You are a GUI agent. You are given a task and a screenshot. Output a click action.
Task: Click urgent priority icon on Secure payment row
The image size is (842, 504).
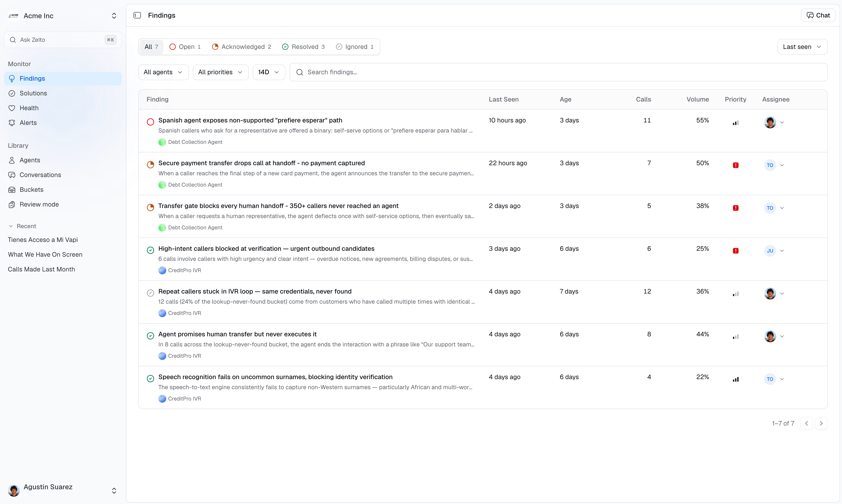736,165
